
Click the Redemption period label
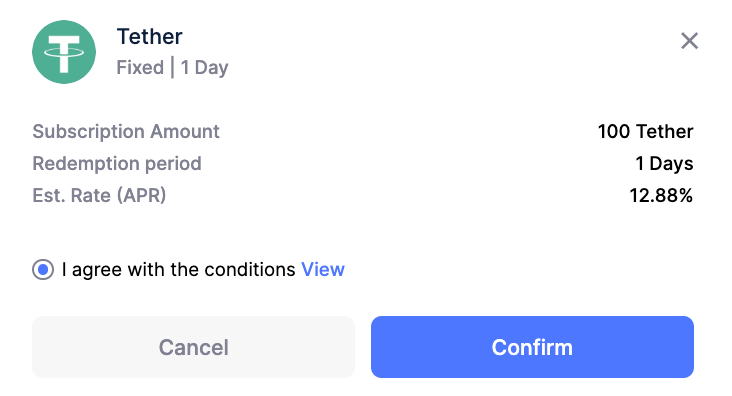click(x=117, y=164)
